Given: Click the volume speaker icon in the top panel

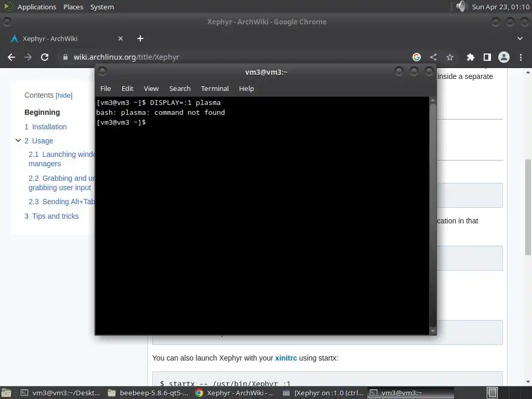Looking at the screenshot, I should [x=461, y=6].
